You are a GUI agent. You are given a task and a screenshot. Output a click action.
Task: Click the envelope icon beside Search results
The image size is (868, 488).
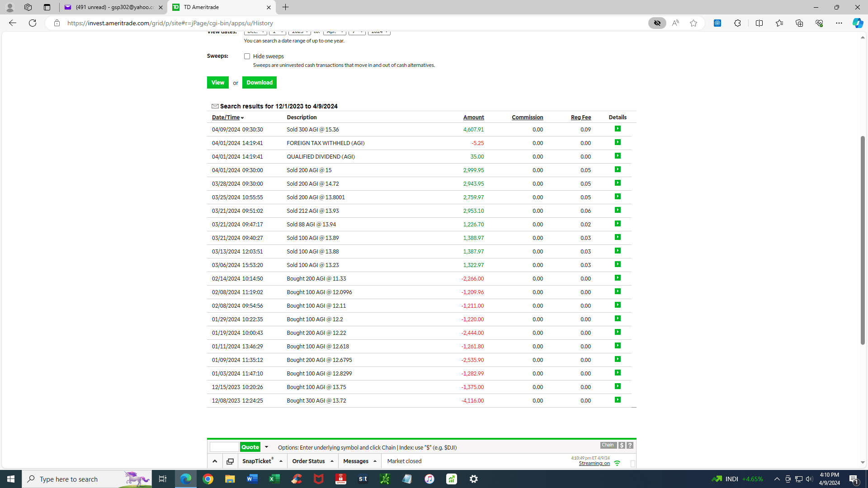[215, 106]
